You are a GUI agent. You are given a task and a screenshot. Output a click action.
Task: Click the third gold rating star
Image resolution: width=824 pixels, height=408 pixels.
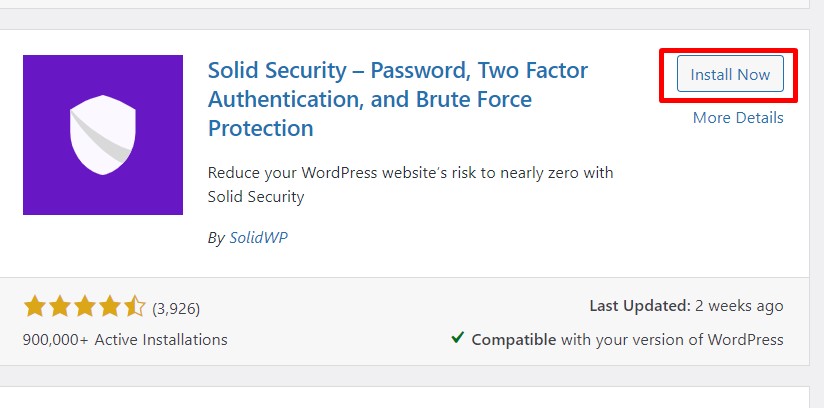coord(85,306)
